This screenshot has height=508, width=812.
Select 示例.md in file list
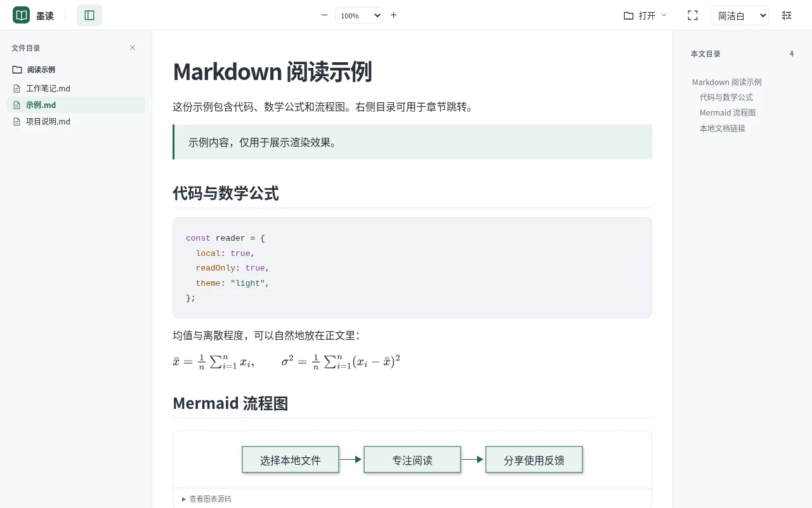(x=75, y=105)
